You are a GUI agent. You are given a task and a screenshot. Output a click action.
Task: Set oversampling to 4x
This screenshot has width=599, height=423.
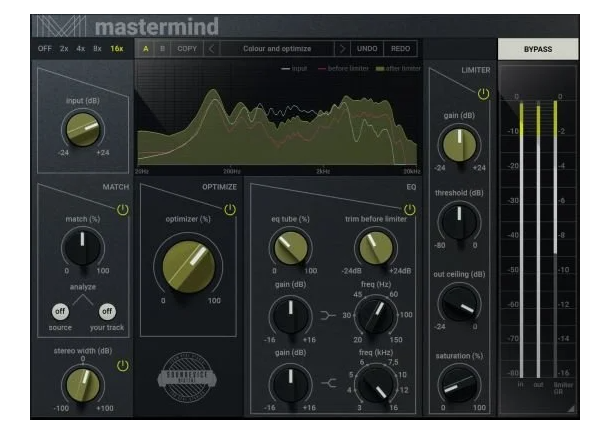(81, 49)
